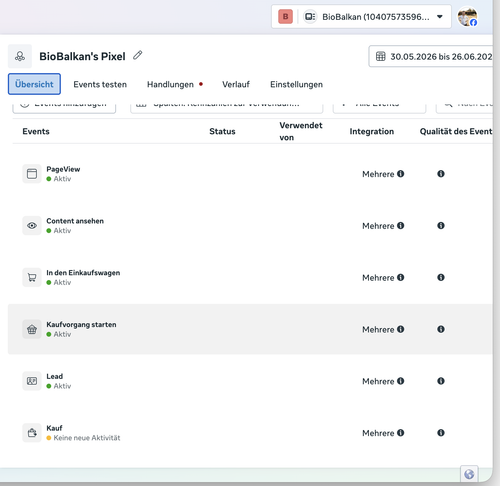Screen dimensions: 500x486
Task: Select the In den Einkaufswagen event name
Action: (x=83, y=273)
